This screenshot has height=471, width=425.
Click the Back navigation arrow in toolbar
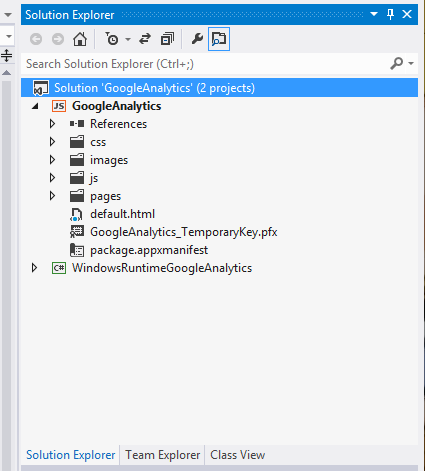point(36,39)
